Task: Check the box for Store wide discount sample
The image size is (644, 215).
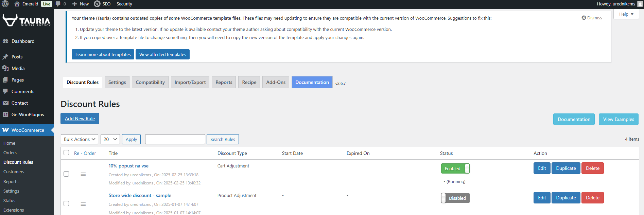Action: 66,203
